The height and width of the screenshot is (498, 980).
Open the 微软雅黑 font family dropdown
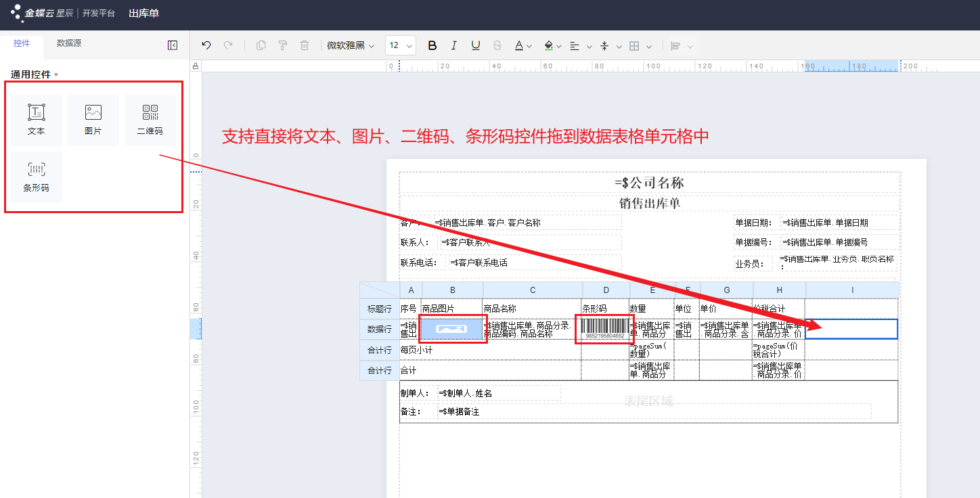click(351, 45)
